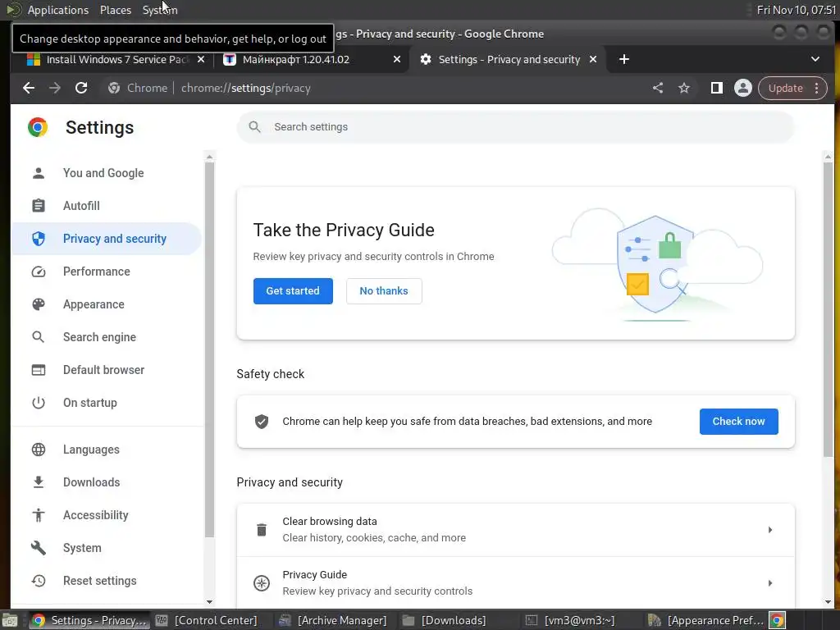Viewport: 840px width, 630px height.
Task: Select Appearance in settings sidebar
Action: (x=94, y=304)
